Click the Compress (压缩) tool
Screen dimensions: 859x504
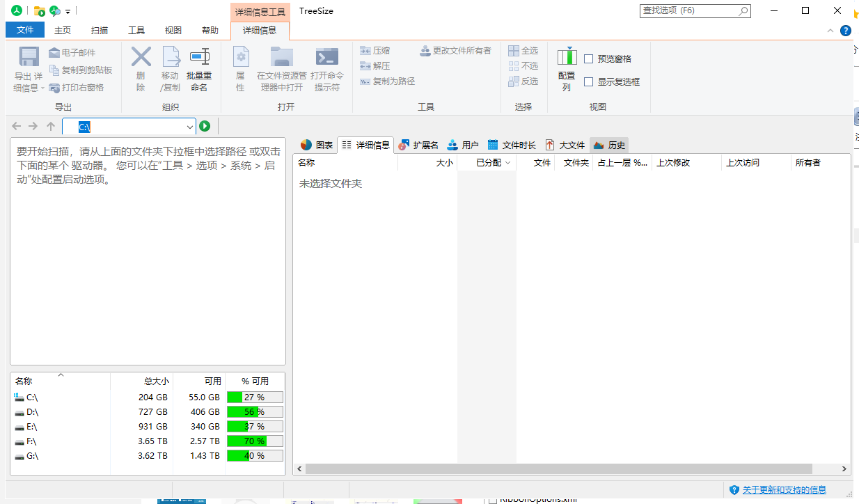point(375,51)
